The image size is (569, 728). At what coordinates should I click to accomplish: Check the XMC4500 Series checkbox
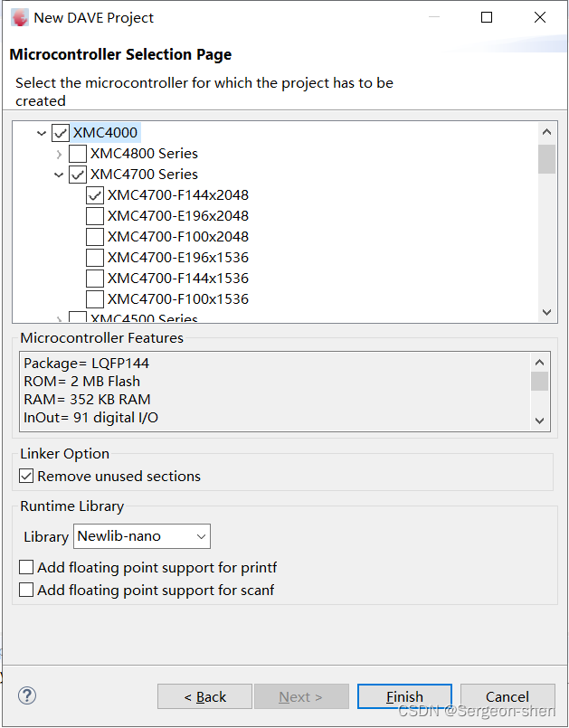[x=77, y=318]
